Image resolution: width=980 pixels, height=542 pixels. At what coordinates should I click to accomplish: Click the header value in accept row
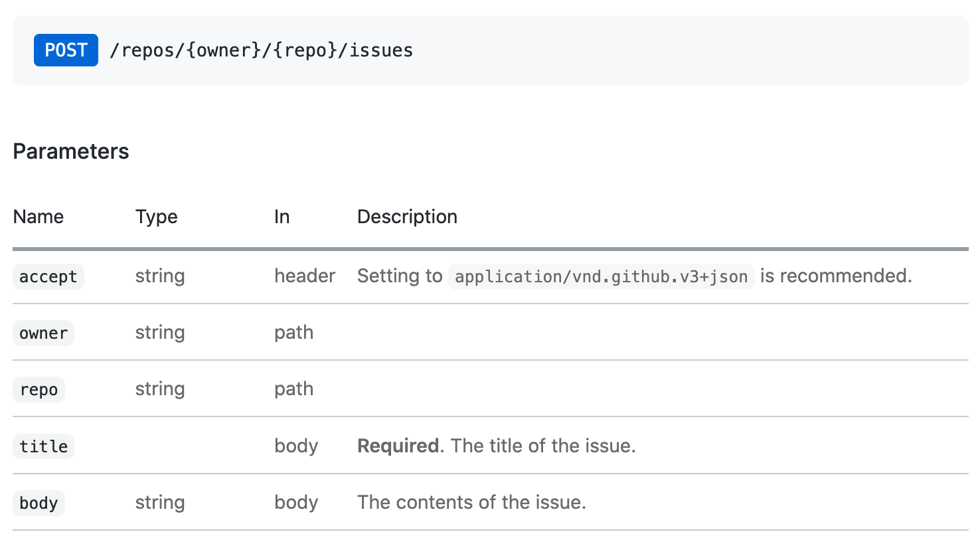click(x=305, y=276)
